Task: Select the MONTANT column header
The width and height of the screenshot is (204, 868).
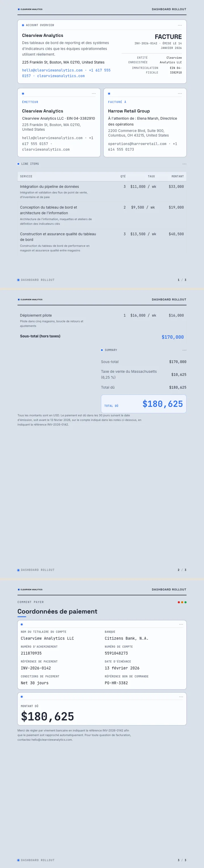Action: tap(178, 176)
